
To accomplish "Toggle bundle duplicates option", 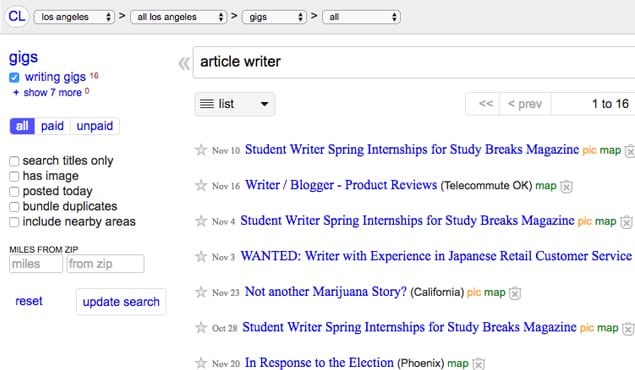I will [x=14, y=207].
